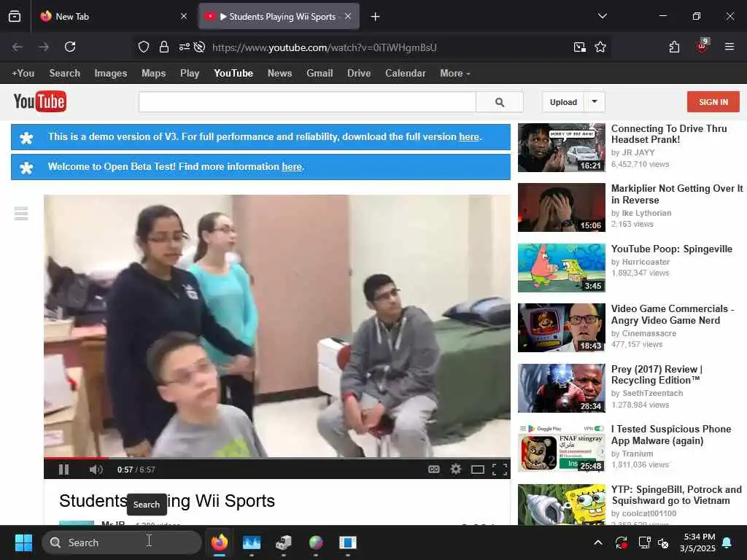Open the list all tabs chevron

[602, 16]
